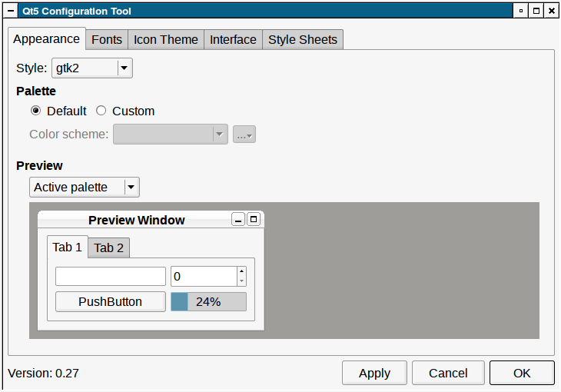Switch to the Appearance tab
Viewport: 561px width, 392px height.
click(x=47, y=38)
